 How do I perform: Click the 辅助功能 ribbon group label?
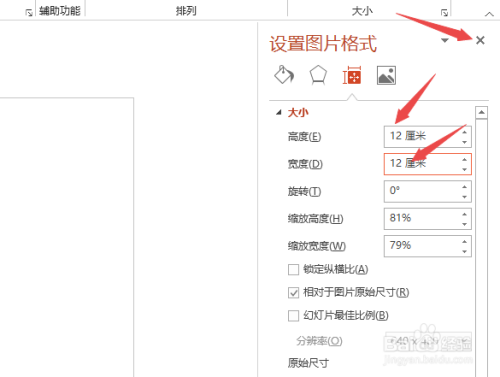click(x=60, y=11)
